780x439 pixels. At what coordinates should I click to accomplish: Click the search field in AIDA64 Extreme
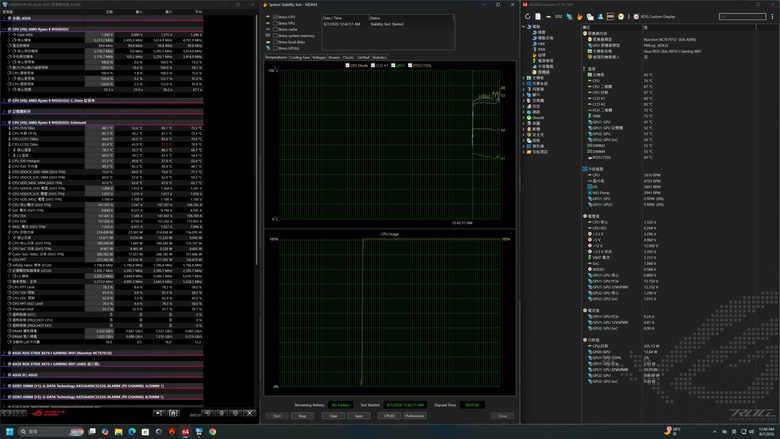(742, 16)
